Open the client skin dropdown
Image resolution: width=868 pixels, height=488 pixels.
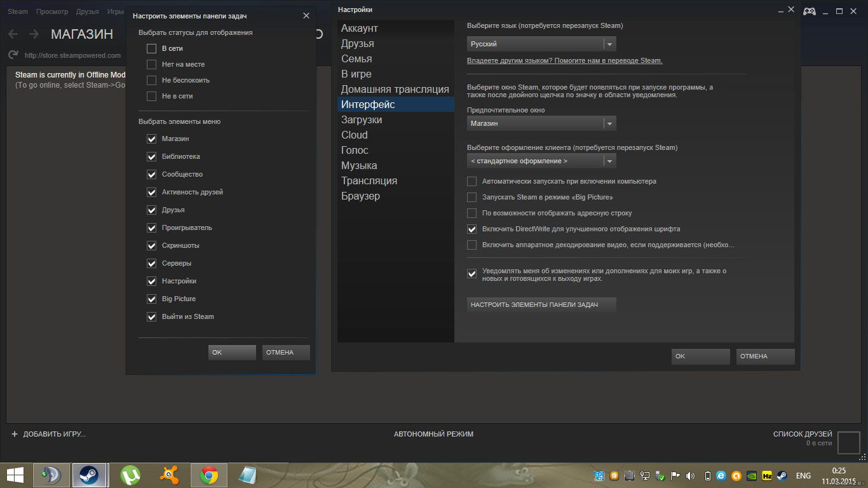click(x=541, y=161)
